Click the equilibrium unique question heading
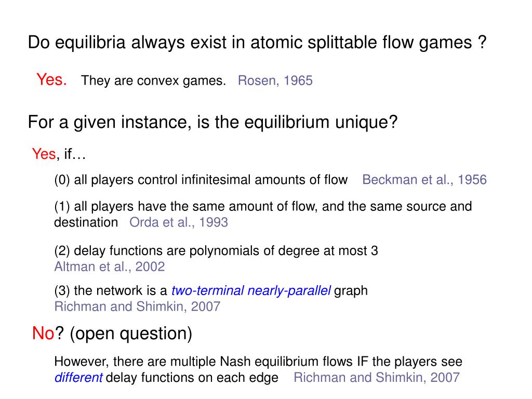The width and height of the screenshot is (532, 399). point(212,122)
